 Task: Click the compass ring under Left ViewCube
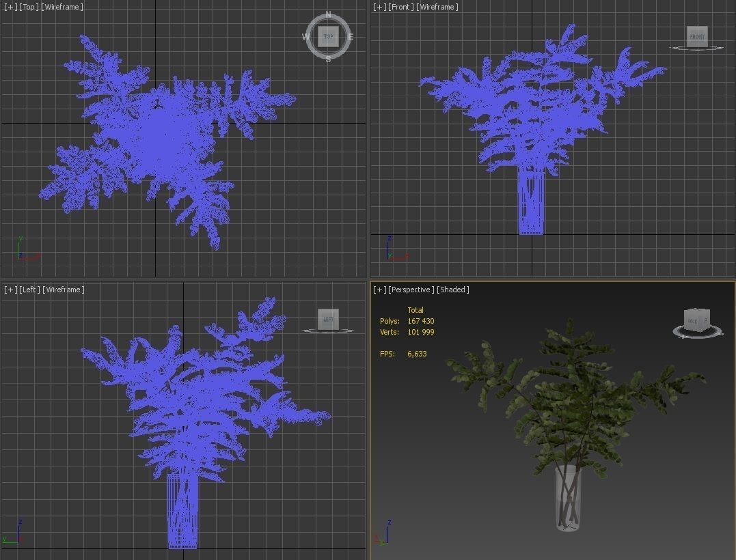[x=328, y=331]
